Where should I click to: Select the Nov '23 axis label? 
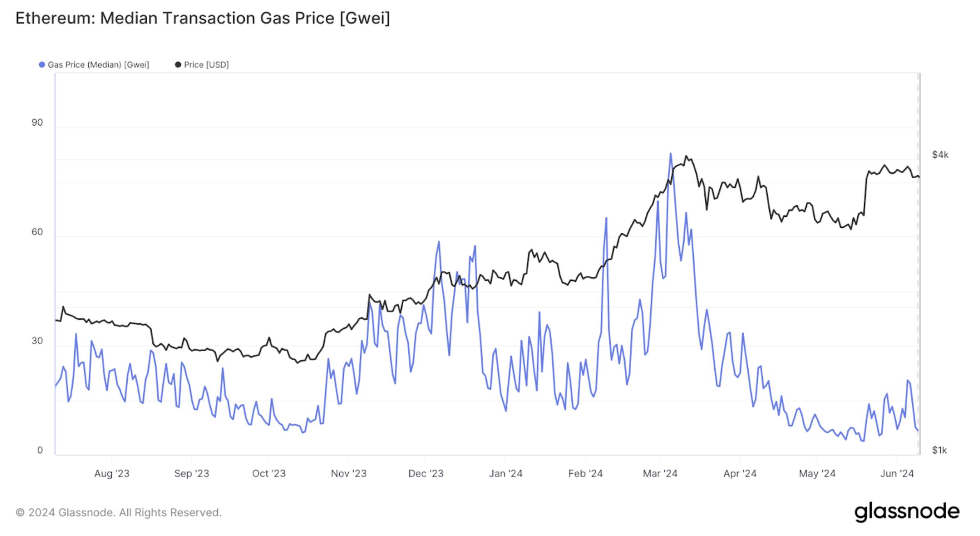(348, 474)
